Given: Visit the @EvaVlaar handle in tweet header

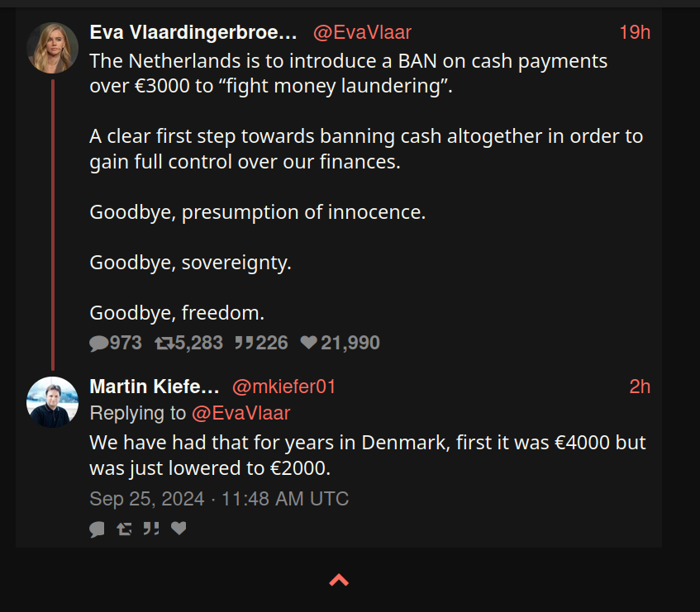Looking at the screenshot, I should (362, 32).
